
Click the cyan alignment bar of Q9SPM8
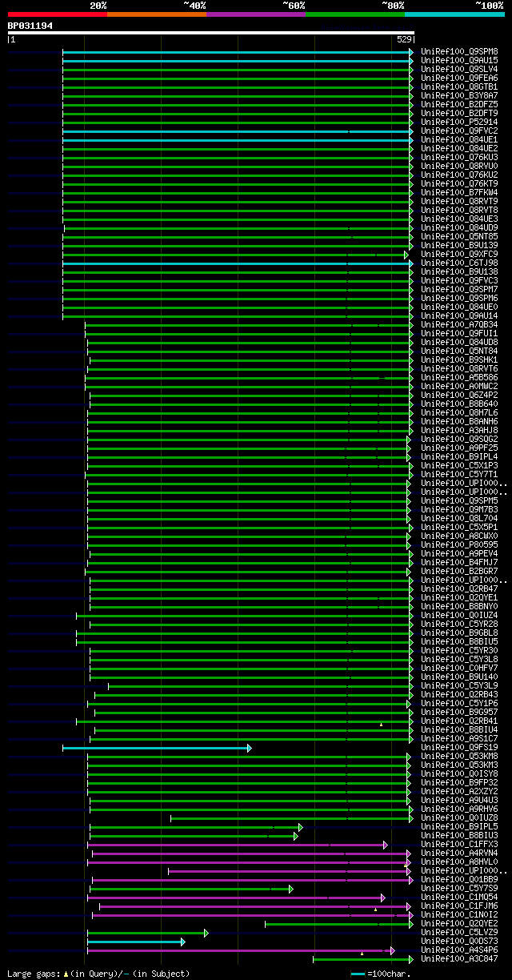tap(238, 52)
